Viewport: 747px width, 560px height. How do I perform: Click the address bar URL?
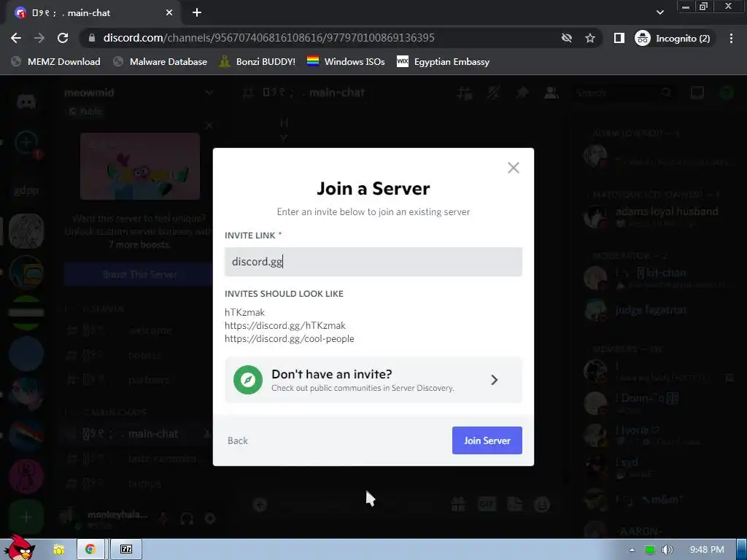pyautogui.click(x=268, y=38)
